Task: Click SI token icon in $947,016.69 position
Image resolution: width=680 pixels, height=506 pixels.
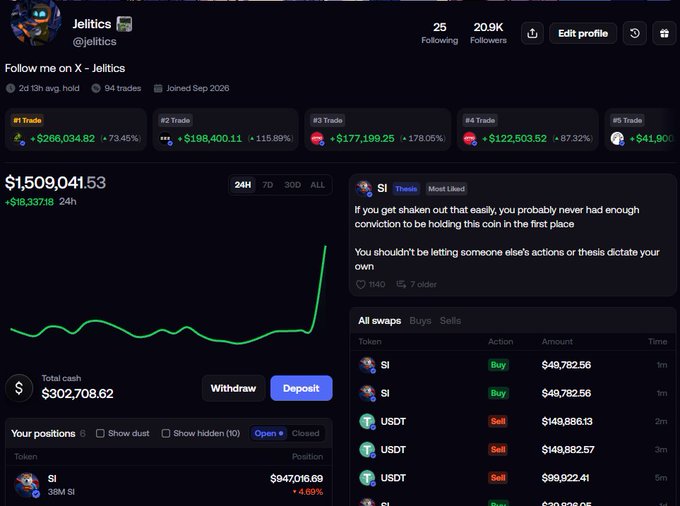Action: pos(27,485)
